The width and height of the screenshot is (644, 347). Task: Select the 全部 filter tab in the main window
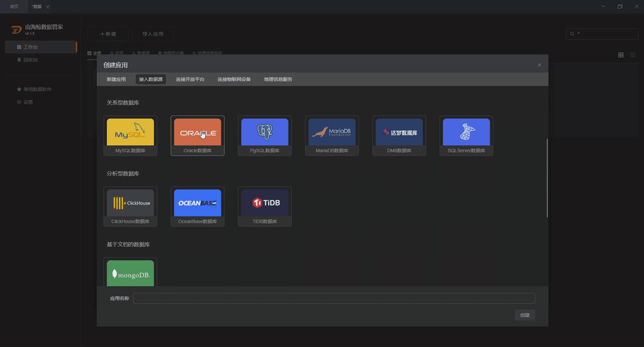[x=94, y=53]
